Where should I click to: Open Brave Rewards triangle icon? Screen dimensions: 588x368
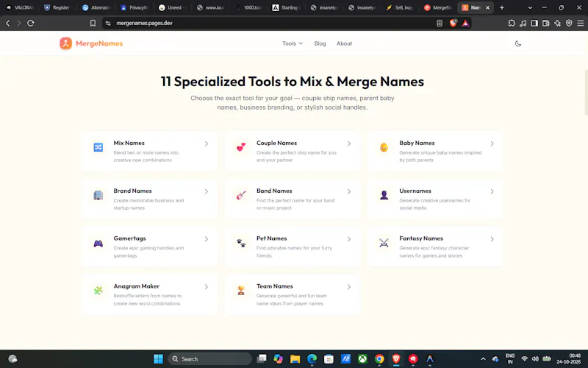coord(465,23)
